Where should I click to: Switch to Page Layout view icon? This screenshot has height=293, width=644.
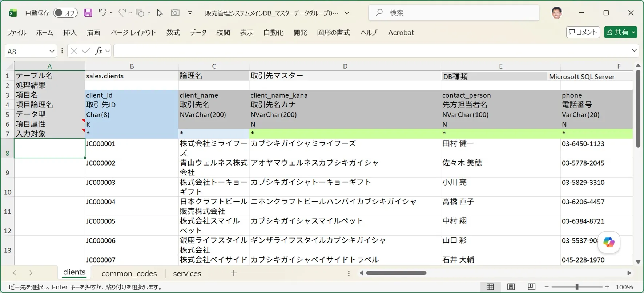[x=511, y=287]
